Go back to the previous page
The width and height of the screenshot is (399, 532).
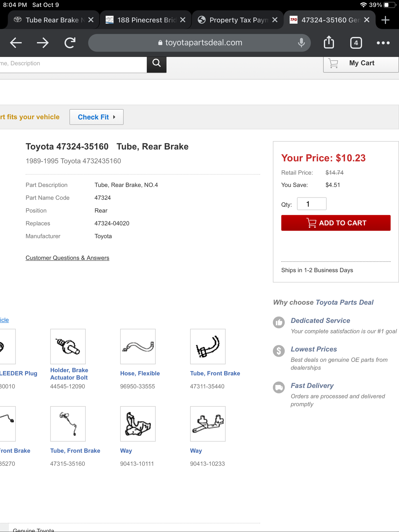pyautogui.click(x=16, y=43)
